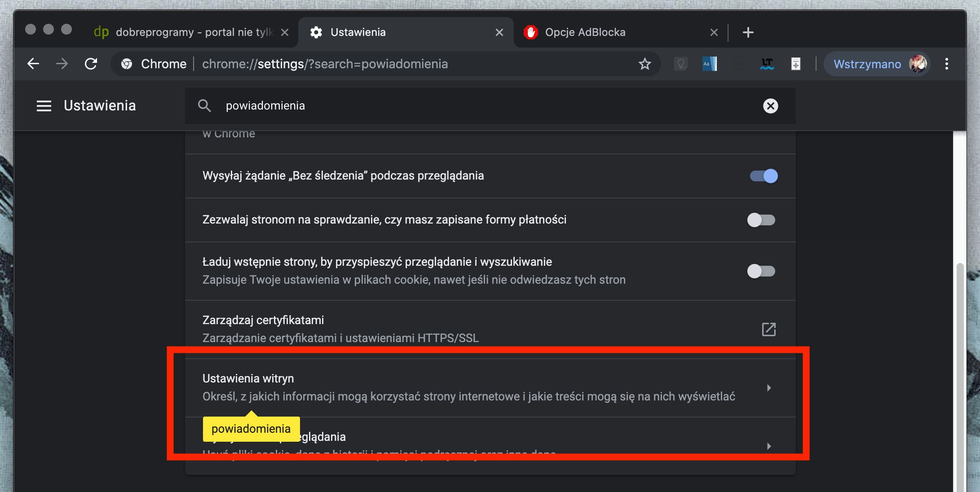The height and width of the screenshot is (492, 980).
Task: Open Zarządzaj certyfikatami in a new window
Action: click(769, 329)
